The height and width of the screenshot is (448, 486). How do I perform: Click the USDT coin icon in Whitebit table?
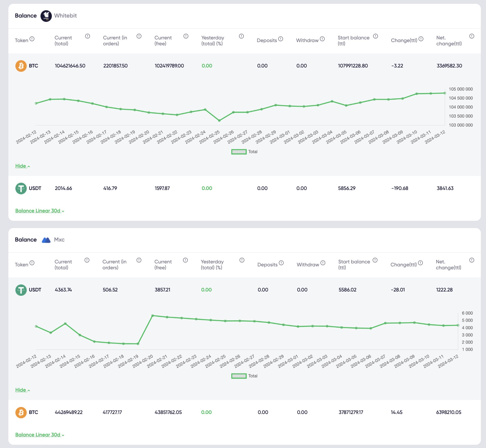pos(21,188)
